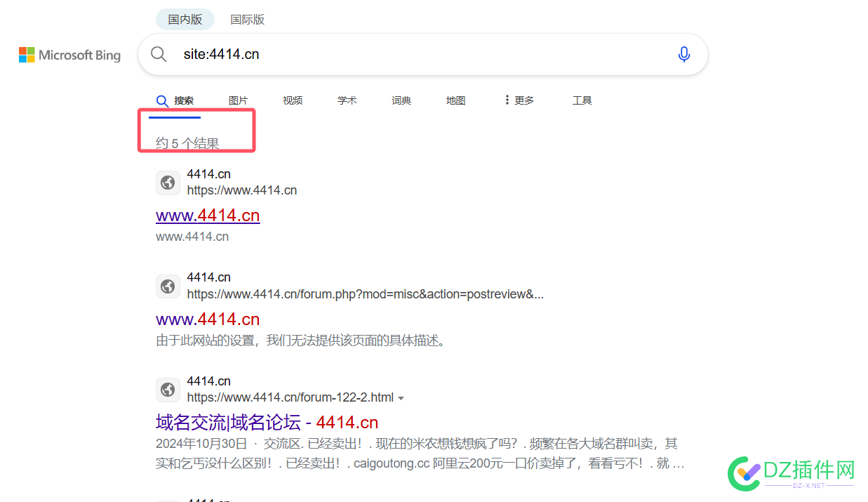This screenshot has height=502, width=868.
Task: Click 4414.cn site name above forum.php URL
Action: coord(209,277)
